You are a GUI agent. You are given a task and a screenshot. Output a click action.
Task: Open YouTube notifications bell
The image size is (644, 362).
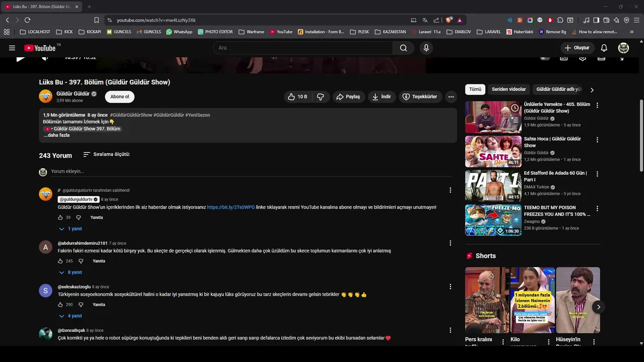604,48
